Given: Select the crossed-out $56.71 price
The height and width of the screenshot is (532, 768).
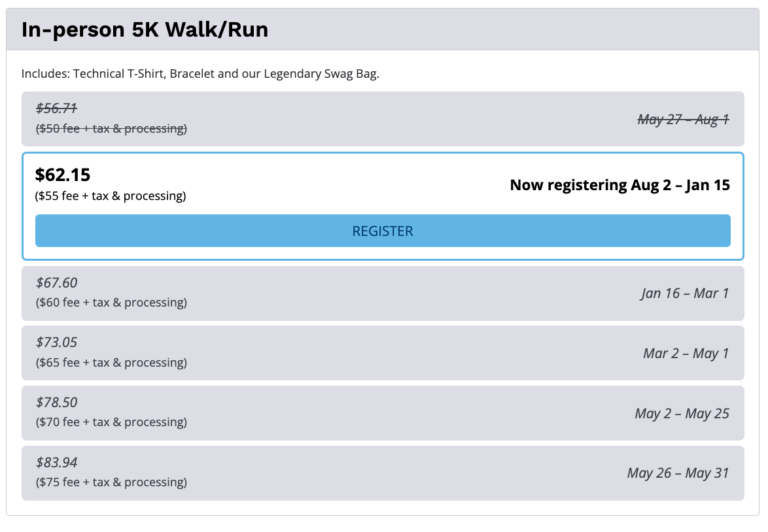Looking at the screenshot, I should click(56, 108).
